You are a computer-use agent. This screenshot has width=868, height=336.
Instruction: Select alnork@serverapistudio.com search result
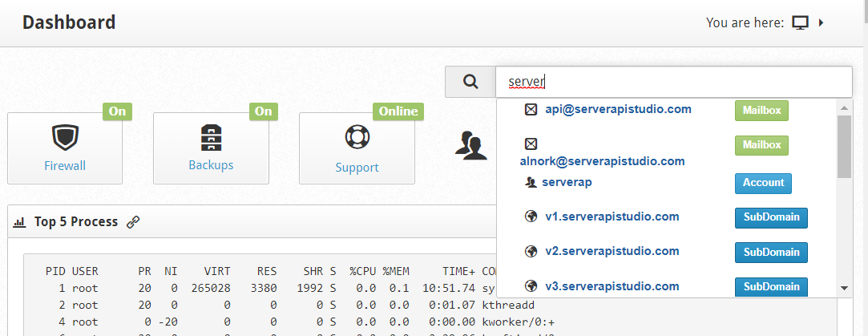coord(602,162)
